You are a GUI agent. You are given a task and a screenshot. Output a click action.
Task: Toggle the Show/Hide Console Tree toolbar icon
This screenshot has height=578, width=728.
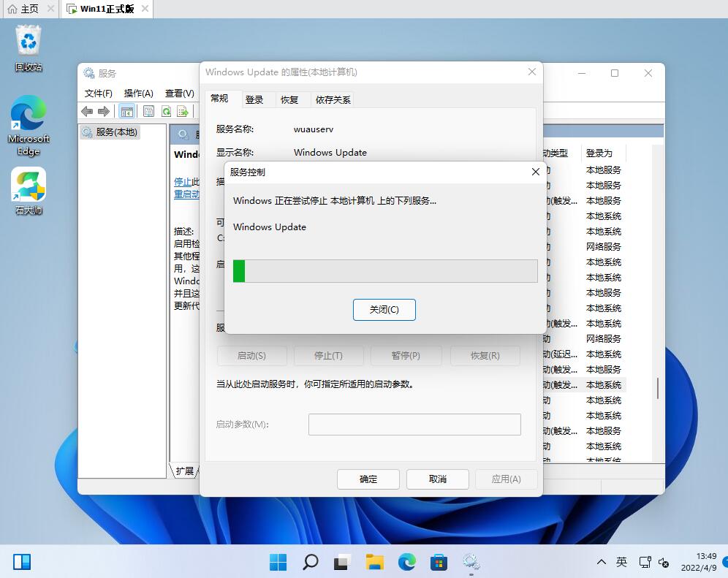pos(126,110)
